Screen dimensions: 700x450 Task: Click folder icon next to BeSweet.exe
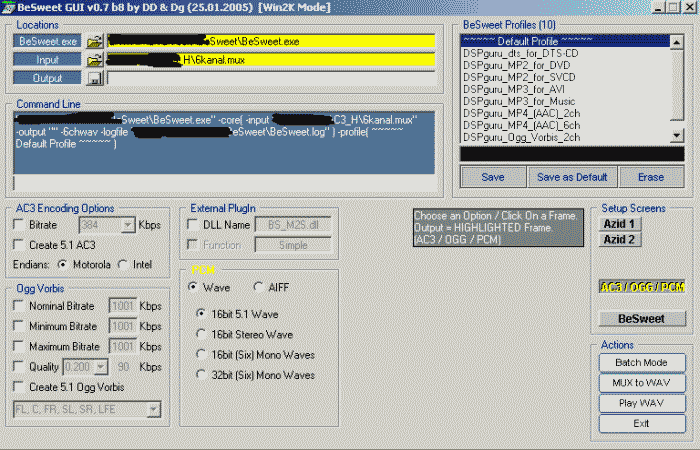(94, 42)
